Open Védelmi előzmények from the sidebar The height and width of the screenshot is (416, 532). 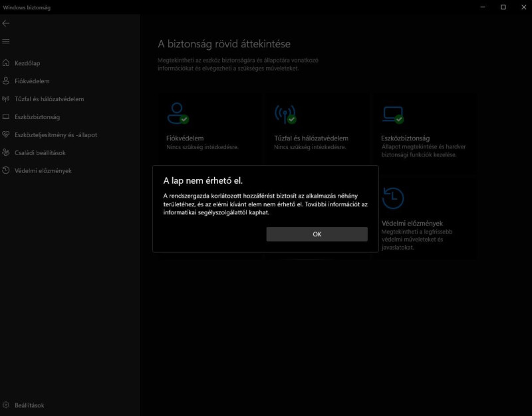[x=43, y=171]
